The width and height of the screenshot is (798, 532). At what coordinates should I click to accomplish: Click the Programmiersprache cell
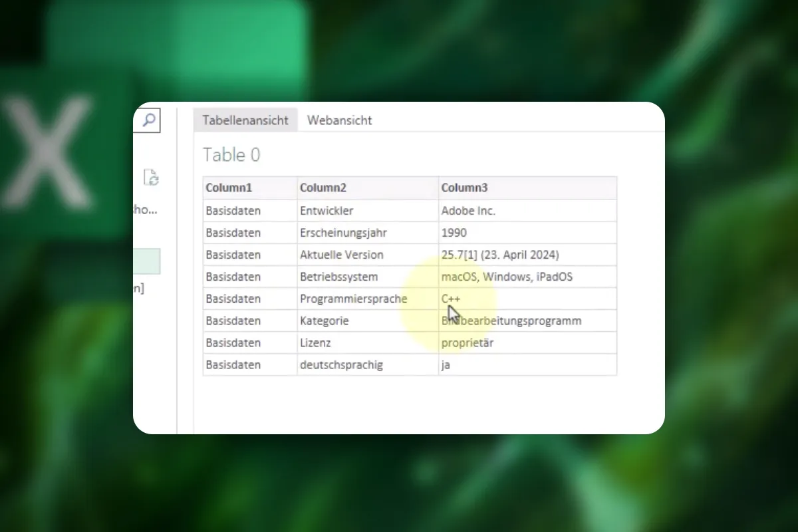(368, 299)
